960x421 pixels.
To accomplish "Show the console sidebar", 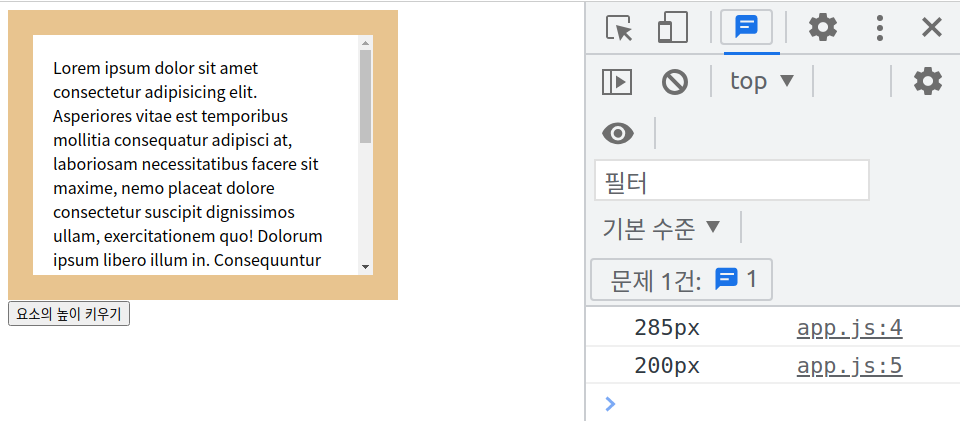I will tap(617, 81).
